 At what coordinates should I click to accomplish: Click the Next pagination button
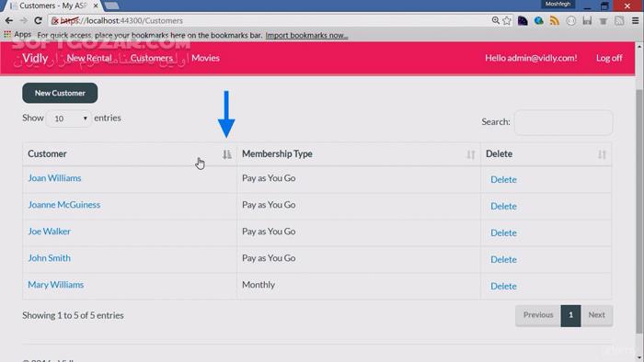tap(597, 315)
